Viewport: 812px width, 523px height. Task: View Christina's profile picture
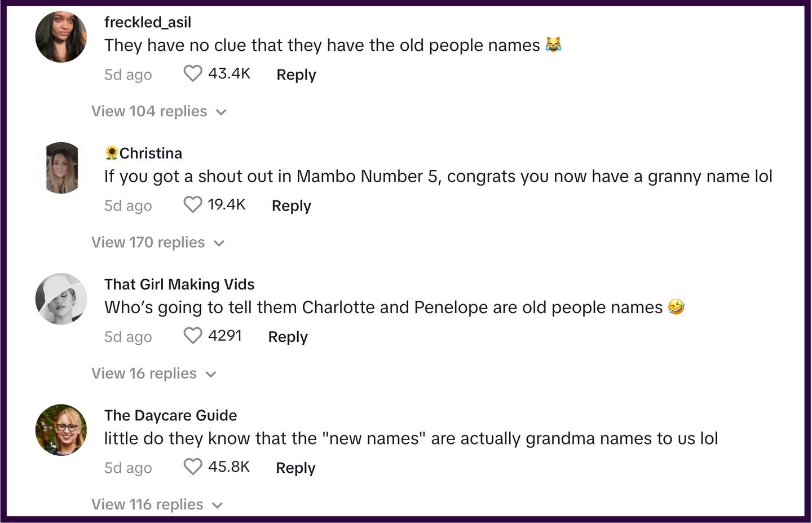(61, 167)
